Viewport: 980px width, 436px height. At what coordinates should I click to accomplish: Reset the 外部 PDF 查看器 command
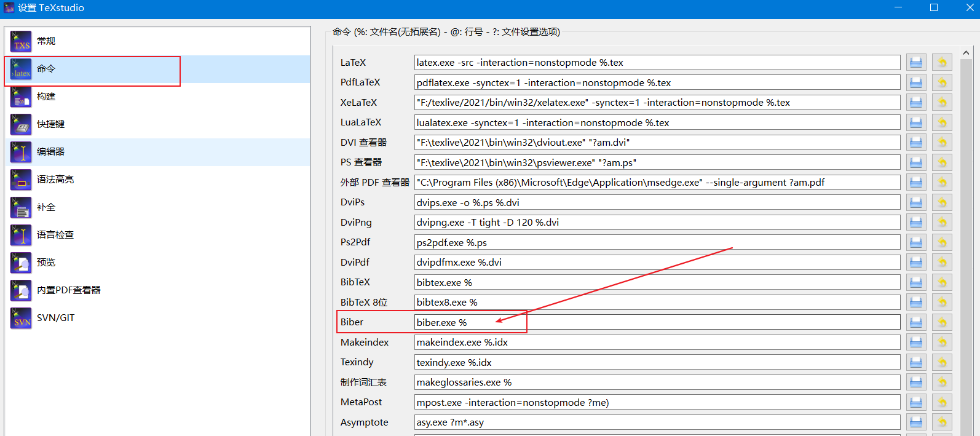click(x=942, y=182)
